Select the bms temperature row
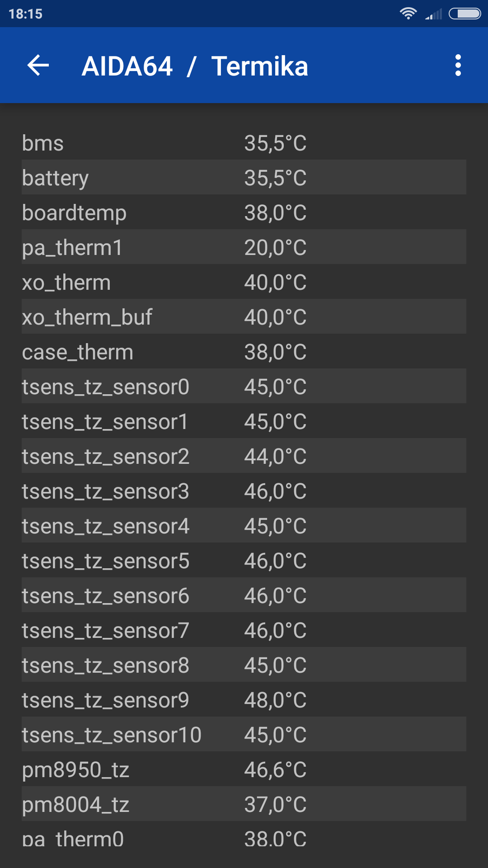This screenshot has height=868, width=488. click(x=244, y=143)
